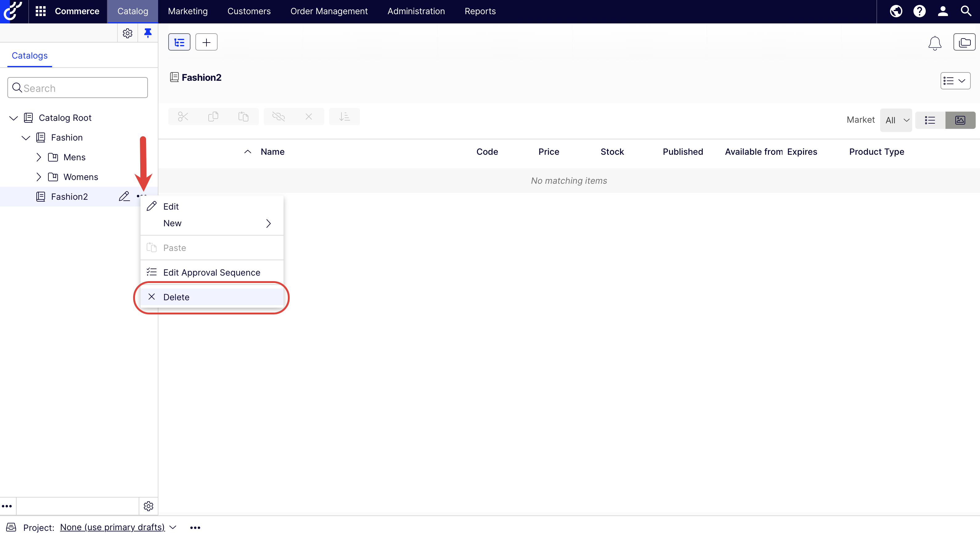This screenshot has width=980, height=537.
Task: Open the Marketing top menu
Action: (x=188, y=11)
